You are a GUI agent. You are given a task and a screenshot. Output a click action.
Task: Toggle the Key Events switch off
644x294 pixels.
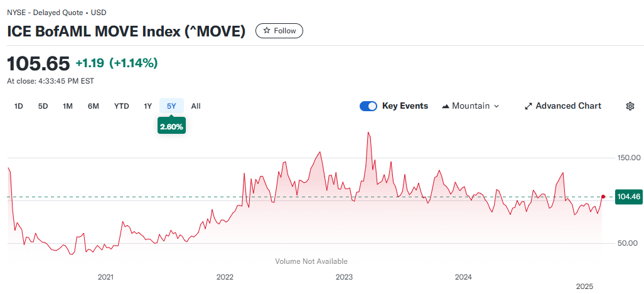368,106
